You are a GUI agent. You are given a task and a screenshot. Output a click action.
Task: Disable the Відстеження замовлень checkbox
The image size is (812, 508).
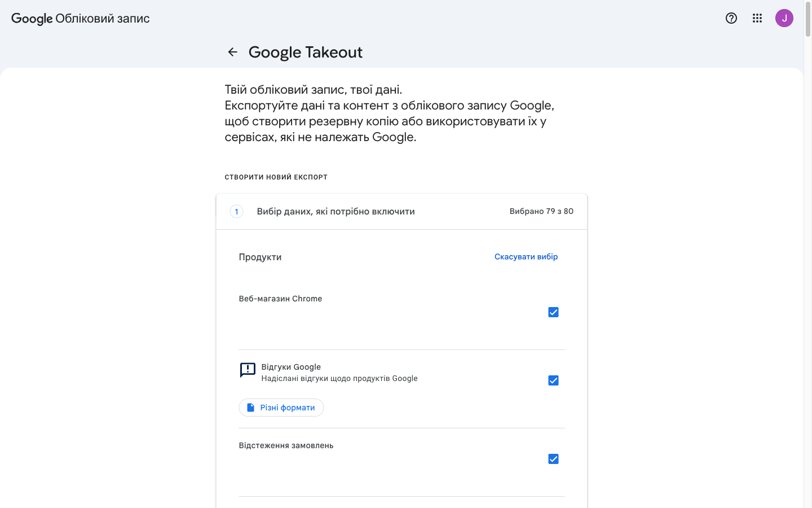click(x=553, y=459)
